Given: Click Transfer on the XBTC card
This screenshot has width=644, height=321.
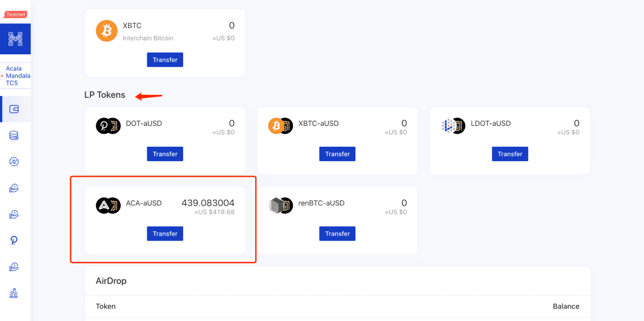Looking at the screenshot, I should [165, 60].
